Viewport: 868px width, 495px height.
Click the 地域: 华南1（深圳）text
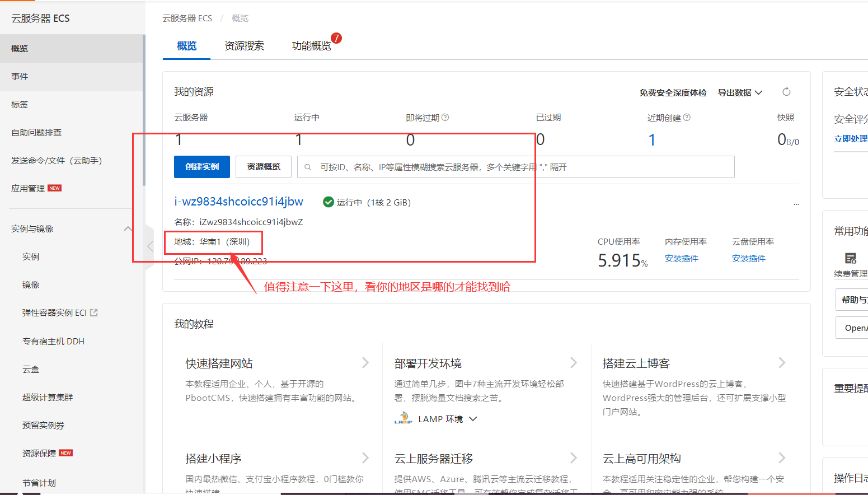(x=212, y=242)
